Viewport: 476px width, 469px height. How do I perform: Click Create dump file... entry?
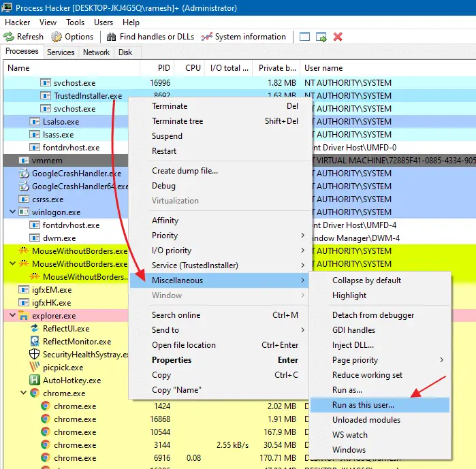pos(221,171)
